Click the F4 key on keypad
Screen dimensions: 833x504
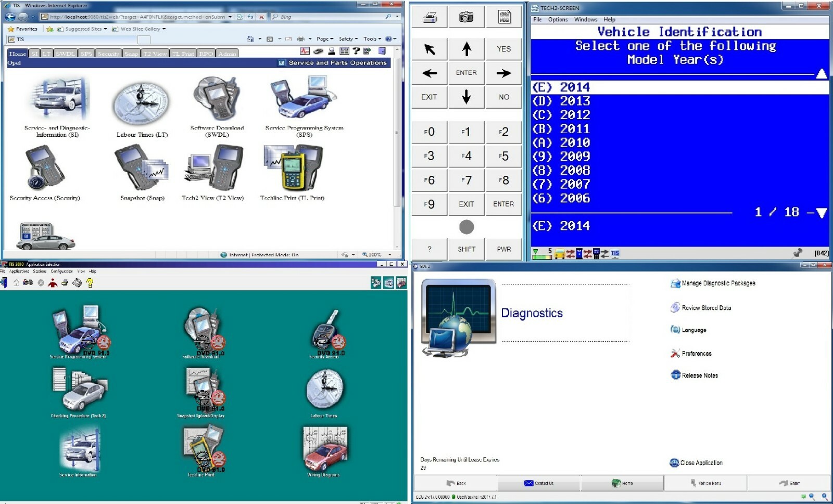coord(466,156)
